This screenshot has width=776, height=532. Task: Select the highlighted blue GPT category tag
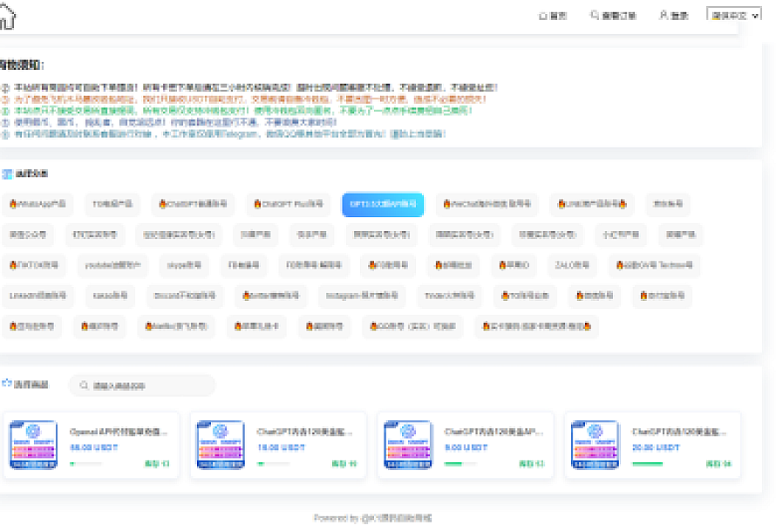383,205
